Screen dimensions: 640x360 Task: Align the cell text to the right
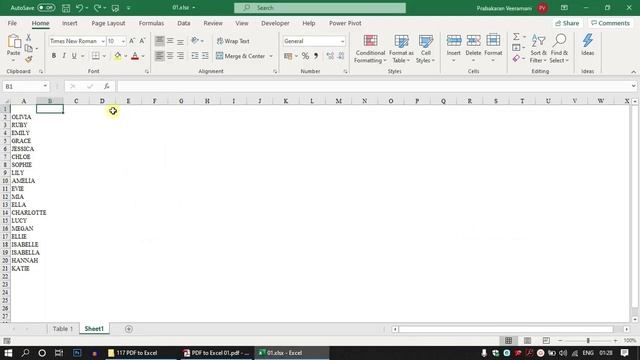(x=180, y=56)
